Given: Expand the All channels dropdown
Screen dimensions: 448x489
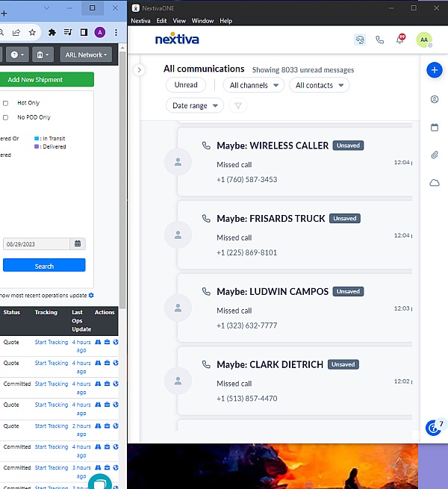Looking at the screenshot, I should tap(254, 85).
